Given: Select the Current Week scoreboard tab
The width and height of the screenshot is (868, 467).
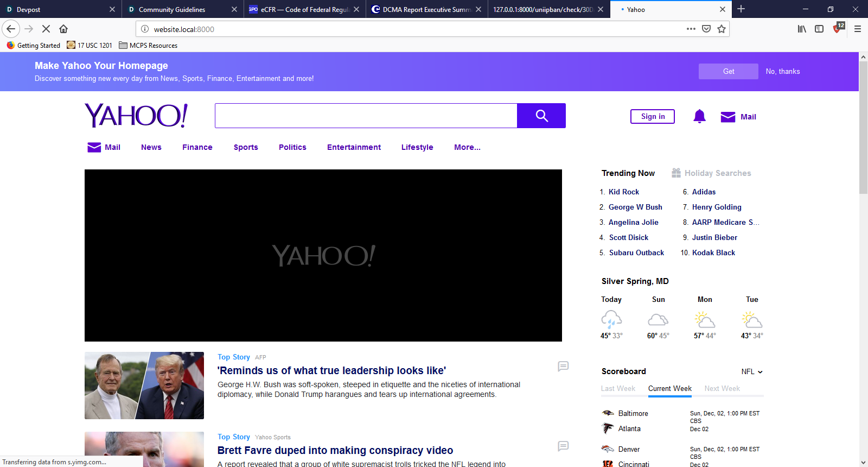Looking at the screenshot, I should coord(670,388).
